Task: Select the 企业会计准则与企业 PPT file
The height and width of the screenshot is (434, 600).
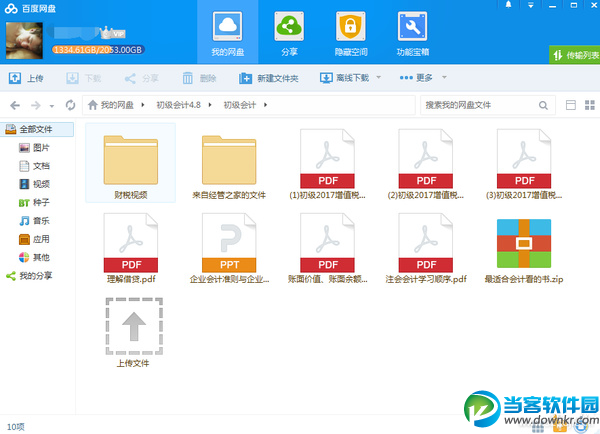Action: tap(229, 247)
